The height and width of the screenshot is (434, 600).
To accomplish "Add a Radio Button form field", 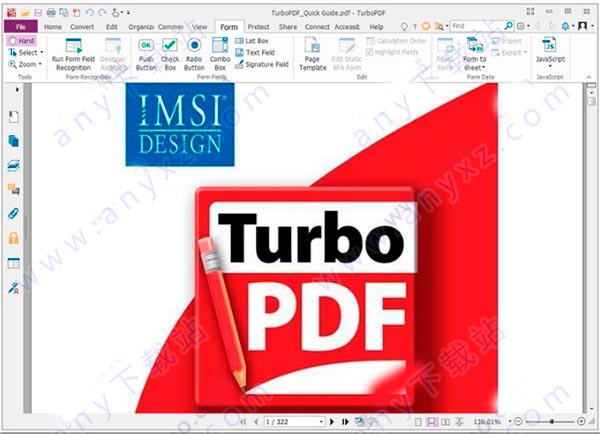I will tap(194, 54).
